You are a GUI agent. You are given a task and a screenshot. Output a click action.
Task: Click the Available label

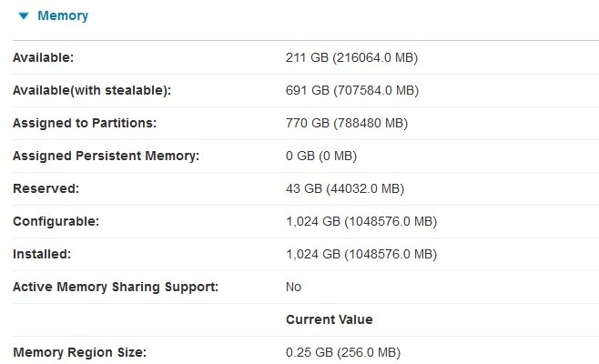tap(43, 57)
